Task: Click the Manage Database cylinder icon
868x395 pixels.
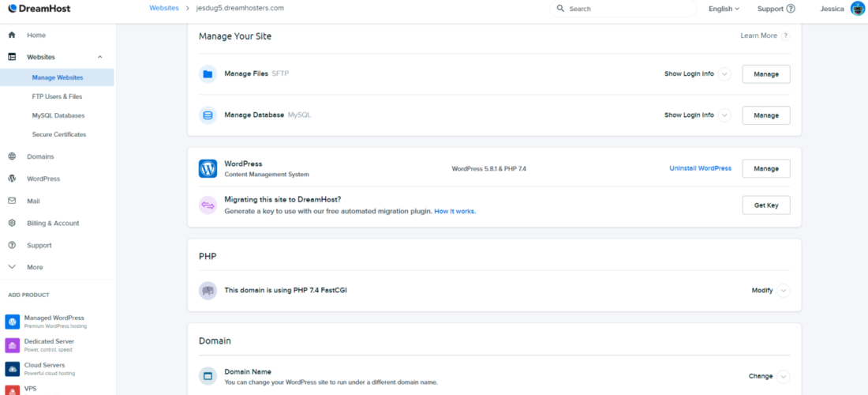Action: click(x=208, y=115)
